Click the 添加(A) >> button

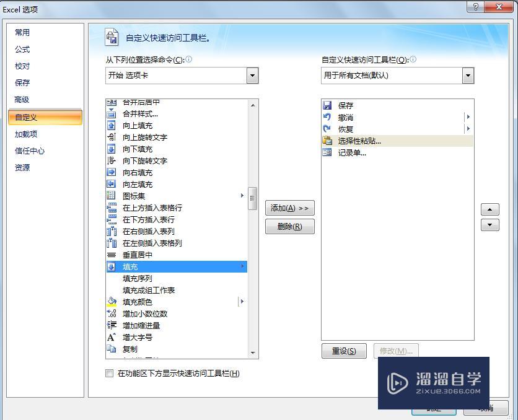point(290,208)
